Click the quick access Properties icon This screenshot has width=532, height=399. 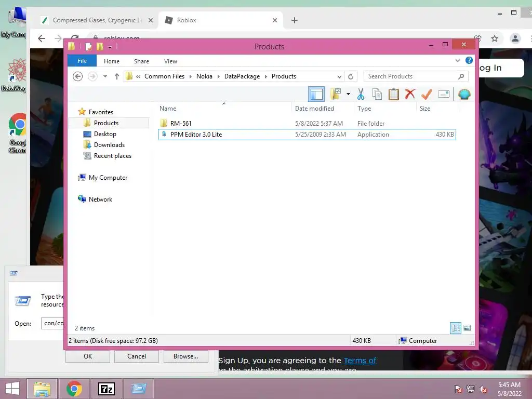pyautogui.click(x=88, y=46)
